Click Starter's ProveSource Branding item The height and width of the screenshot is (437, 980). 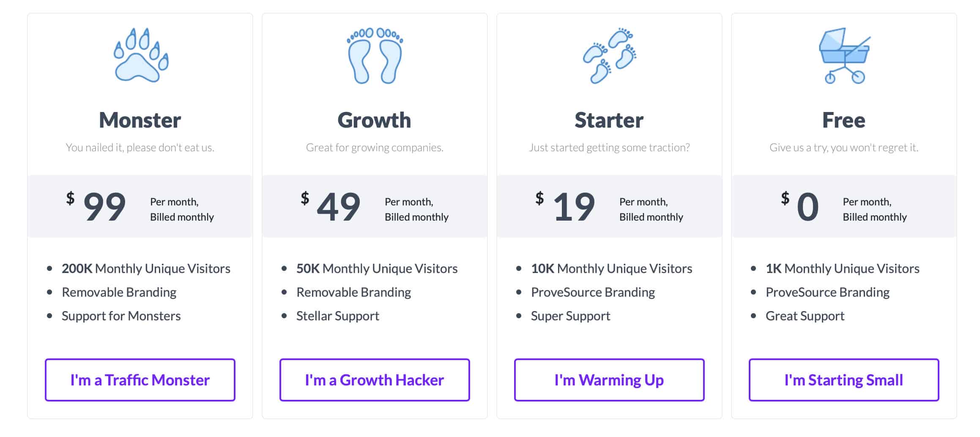(593, 292)
